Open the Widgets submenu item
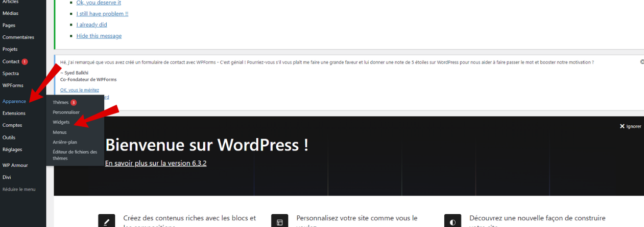Image resolution: width=644 pixels, height=227 pixels. tap(61, 122)
